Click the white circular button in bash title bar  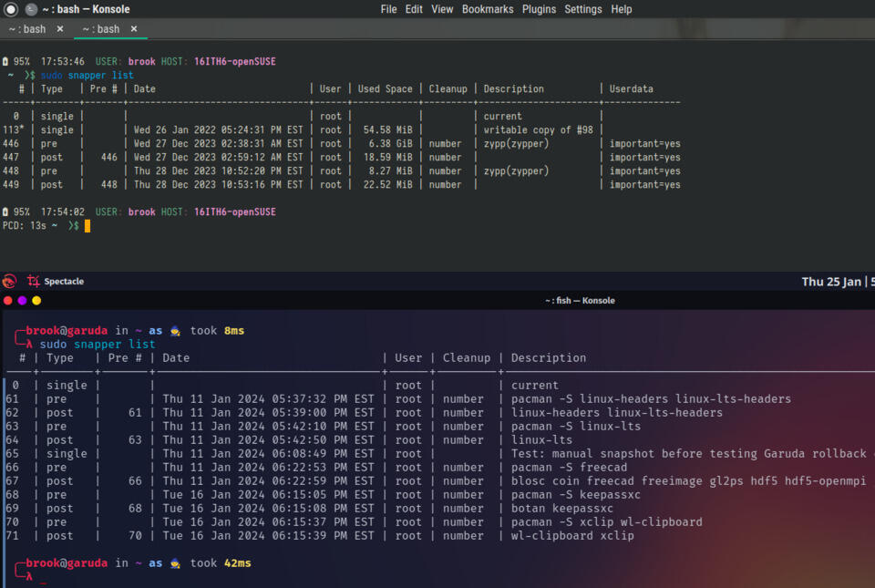(x=11, y=9)
